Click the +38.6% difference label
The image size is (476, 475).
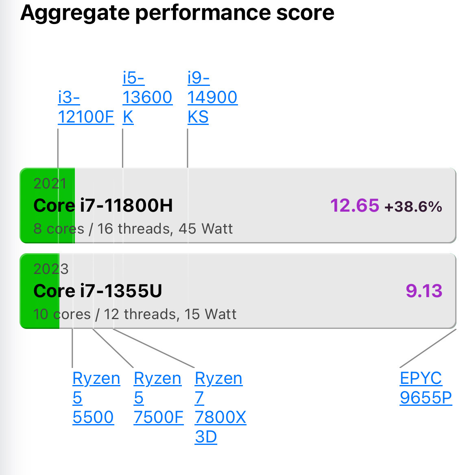(413, 207)
